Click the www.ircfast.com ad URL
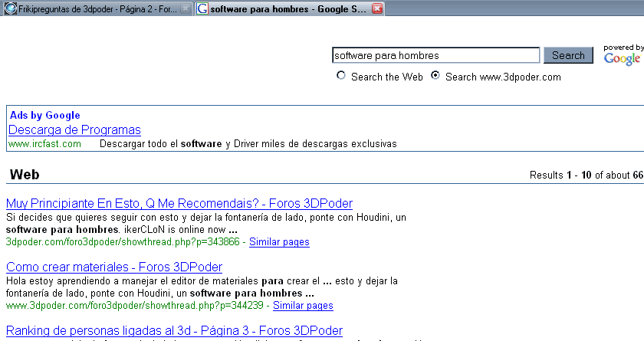 [44, 144]
